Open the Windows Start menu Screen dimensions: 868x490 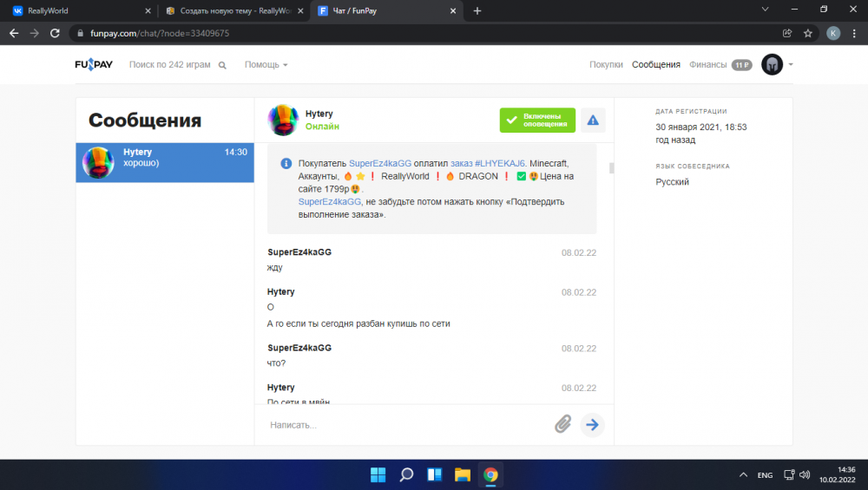pos(378,474)
